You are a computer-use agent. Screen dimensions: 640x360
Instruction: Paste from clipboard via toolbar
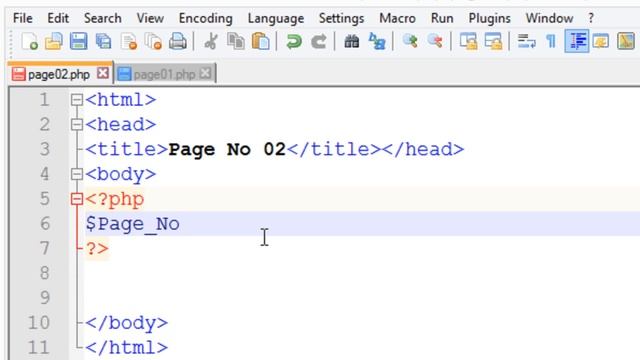click(260, 42)
